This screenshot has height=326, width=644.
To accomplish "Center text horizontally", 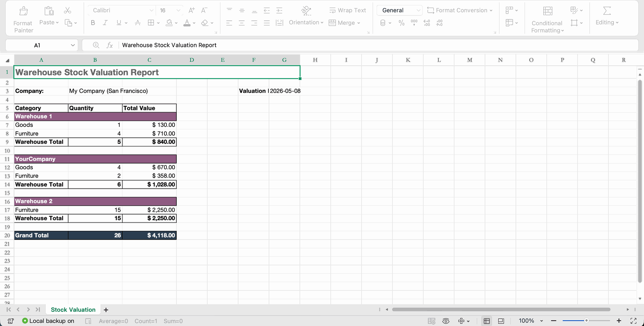I will coord(242,23).
